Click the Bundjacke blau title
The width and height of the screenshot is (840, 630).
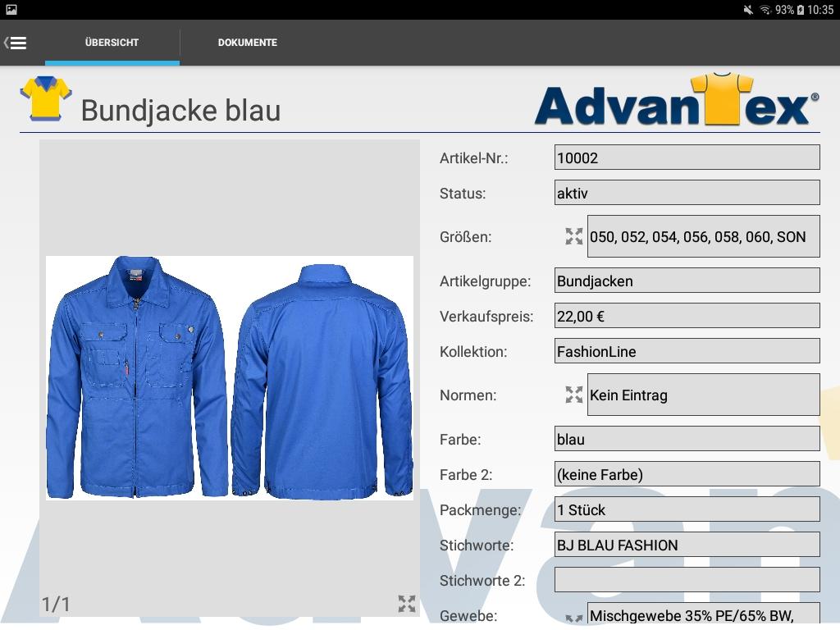tap(181, 111)
